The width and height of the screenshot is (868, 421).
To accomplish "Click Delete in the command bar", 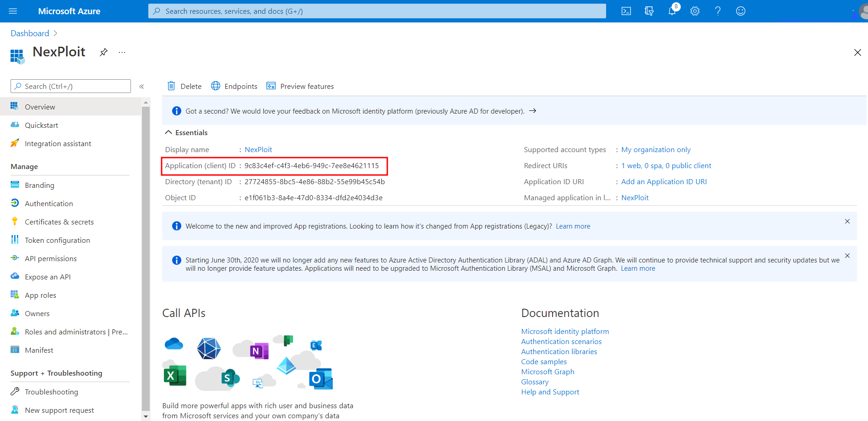I will (x=184, y=86).
